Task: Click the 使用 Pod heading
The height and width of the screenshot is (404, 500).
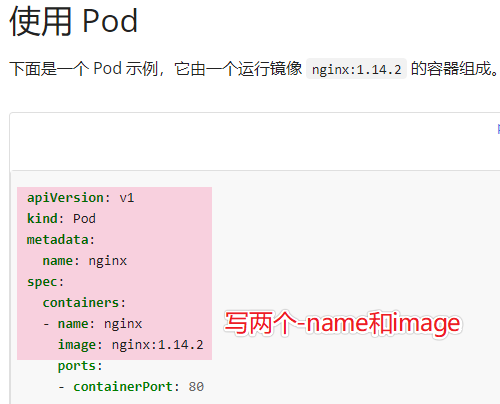Action: point(74,22)
